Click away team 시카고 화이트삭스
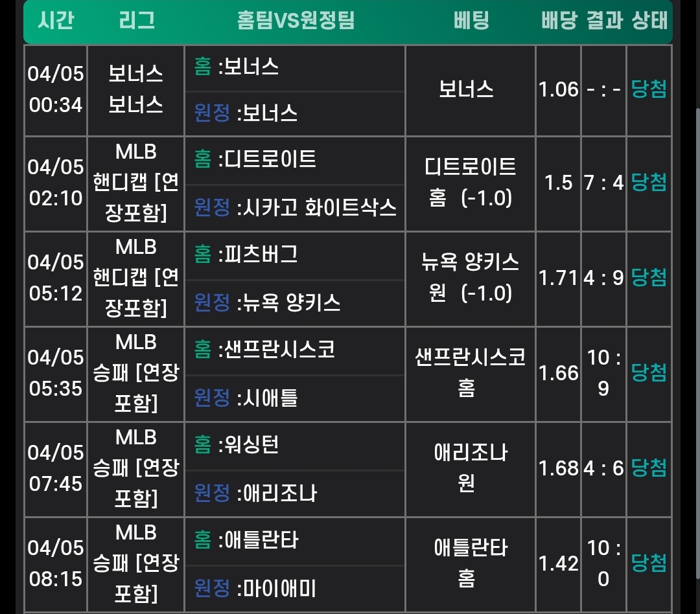The height and width of the screenshot is (614, 700). (x=317, y=207)
